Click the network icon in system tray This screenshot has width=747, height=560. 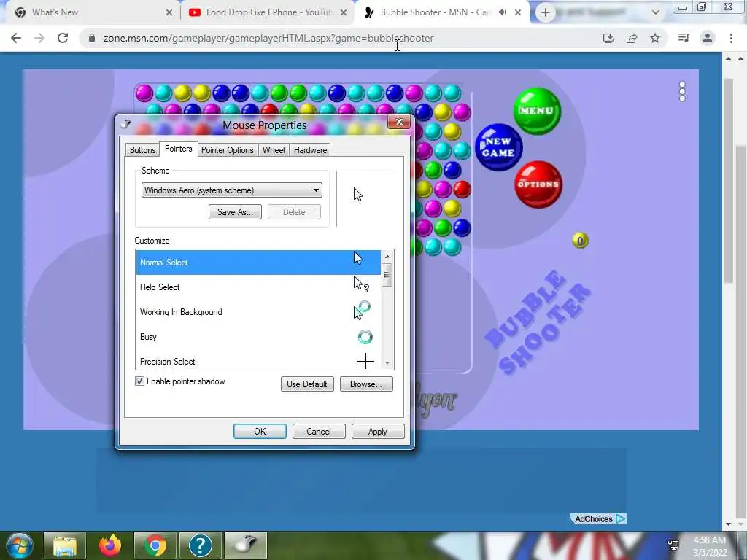(x=673, y=545)
